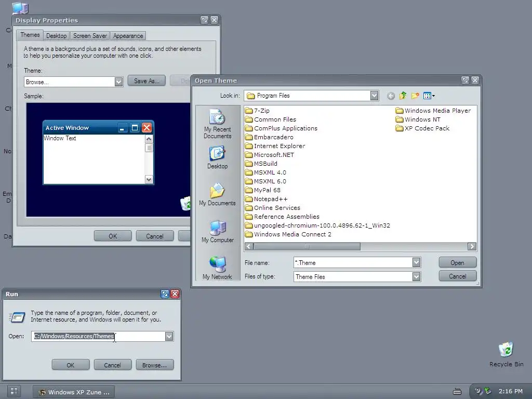
Task: Switch to the Appearance tab
Action: coord(128,36)
